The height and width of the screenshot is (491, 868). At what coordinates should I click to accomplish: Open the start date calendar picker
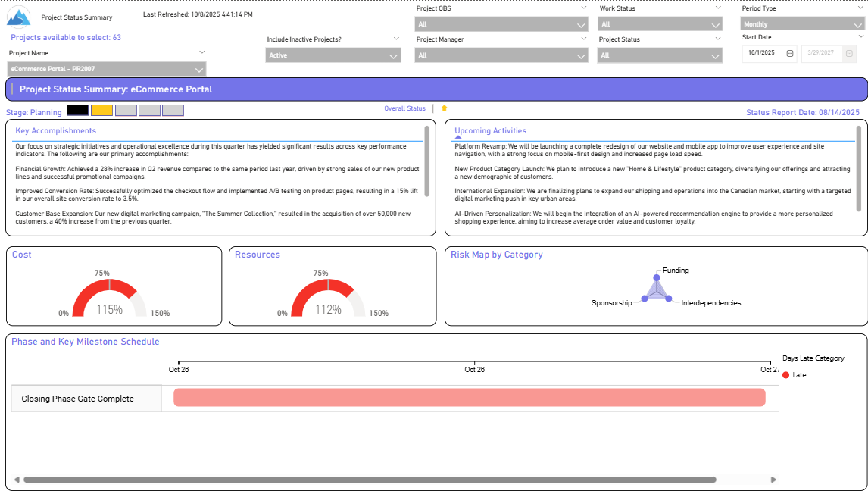pyautogui.click(x=790, y=53)
